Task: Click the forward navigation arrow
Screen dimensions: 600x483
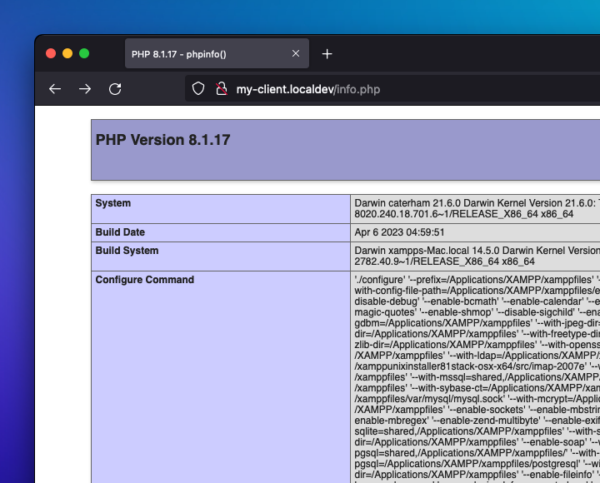Action: [85, 89]
